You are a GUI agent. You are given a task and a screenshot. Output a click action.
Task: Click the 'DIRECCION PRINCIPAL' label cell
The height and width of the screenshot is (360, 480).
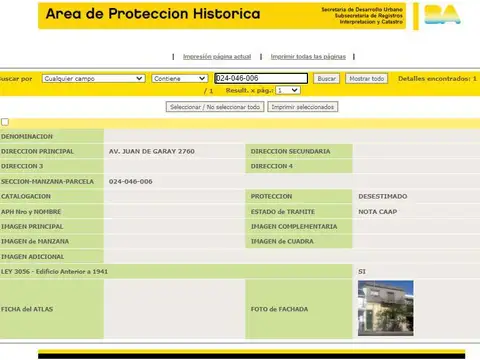[52, 151]
